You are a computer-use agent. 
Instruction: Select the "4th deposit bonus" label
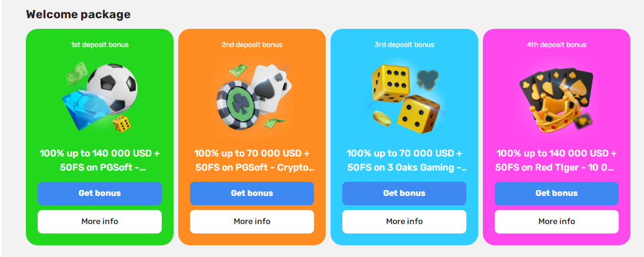[x=556, y=45]
